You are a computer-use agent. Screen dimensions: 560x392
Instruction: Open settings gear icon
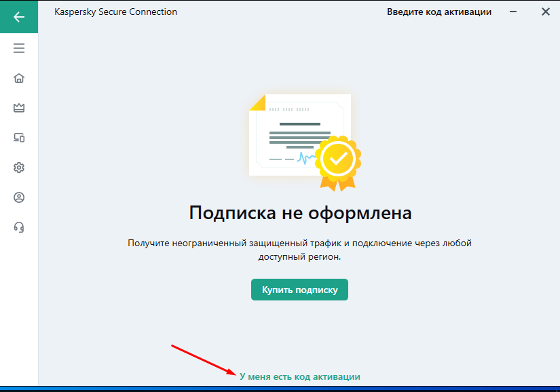click(19, 168)
